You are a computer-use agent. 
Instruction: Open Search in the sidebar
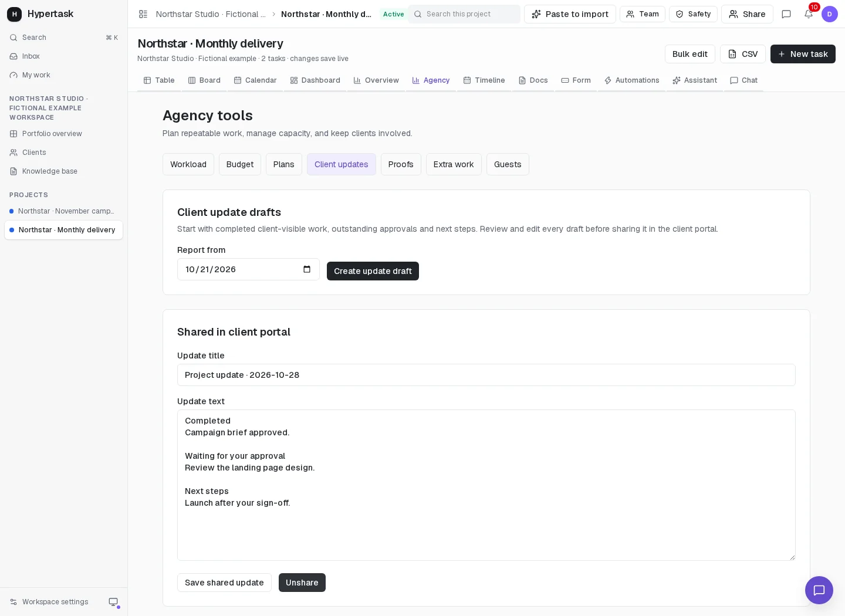[63, 38]
